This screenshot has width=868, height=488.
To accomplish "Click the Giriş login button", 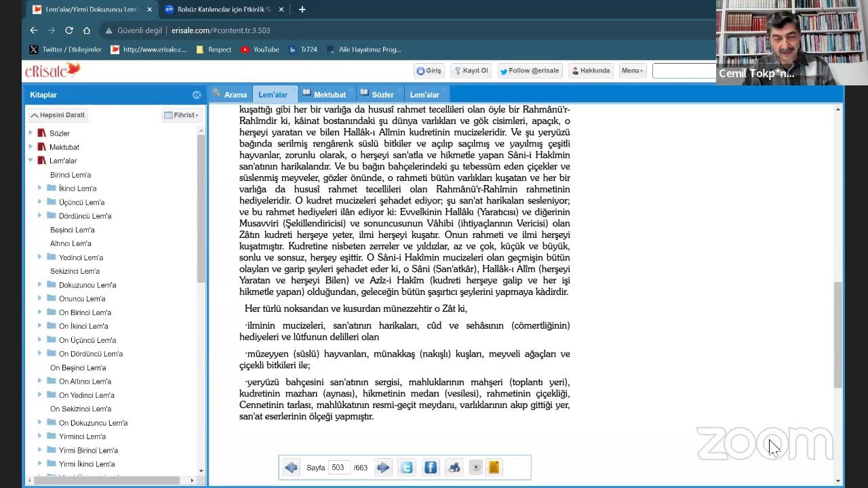I will (429, 70).
